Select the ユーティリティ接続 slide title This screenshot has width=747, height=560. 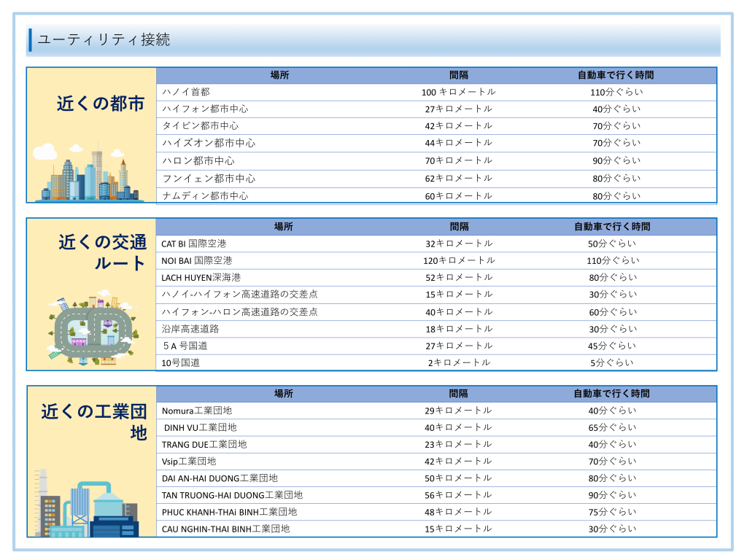pos(104,40)
